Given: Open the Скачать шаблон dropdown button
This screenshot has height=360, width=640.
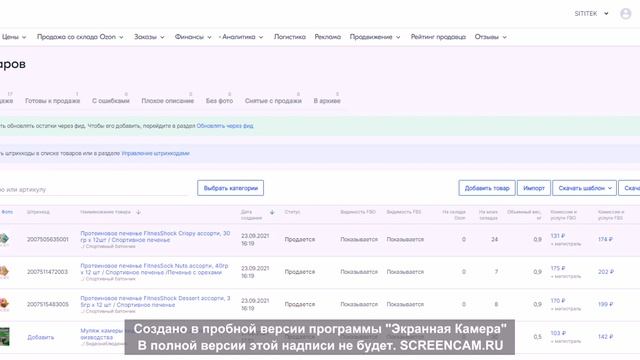Looking at the screenshot, I should 584,188.
